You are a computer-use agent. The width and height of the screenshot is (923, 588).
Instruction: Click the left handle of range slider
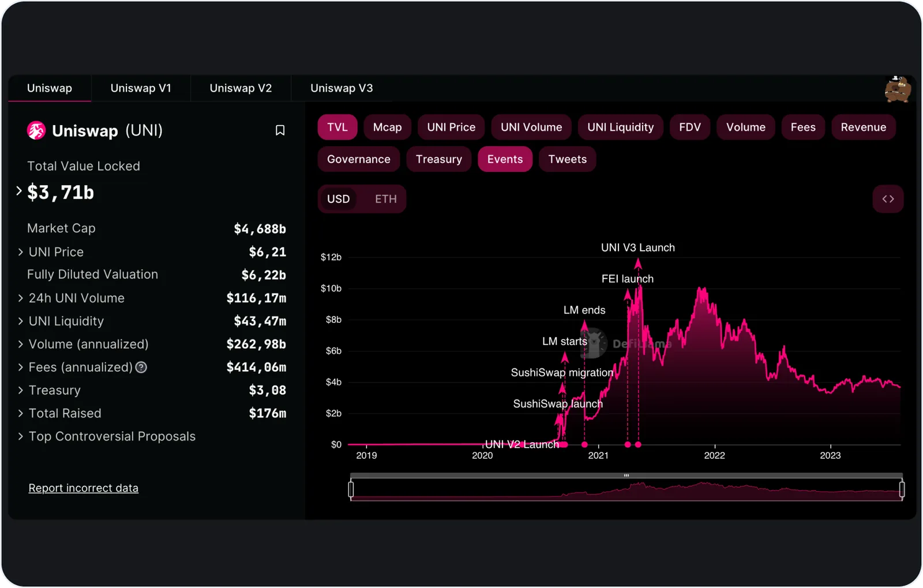(351, 489)
